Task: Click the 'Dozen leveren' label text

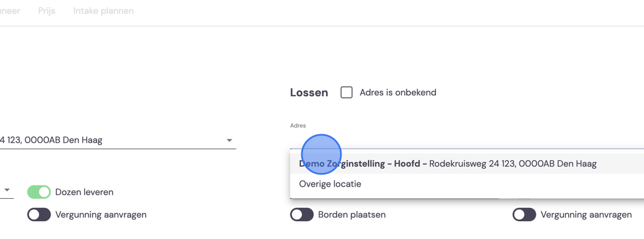Action: [84, 192]
